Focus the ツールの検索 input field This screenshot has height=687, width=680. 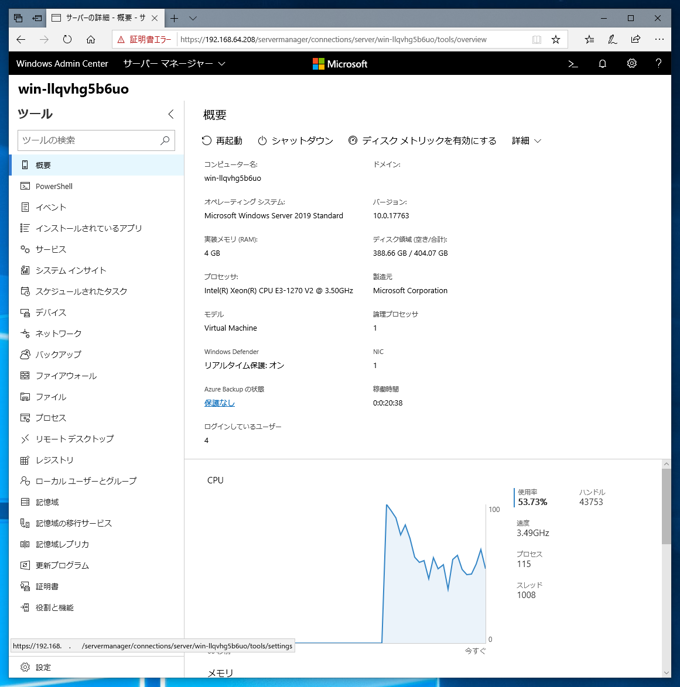(96, 140)
